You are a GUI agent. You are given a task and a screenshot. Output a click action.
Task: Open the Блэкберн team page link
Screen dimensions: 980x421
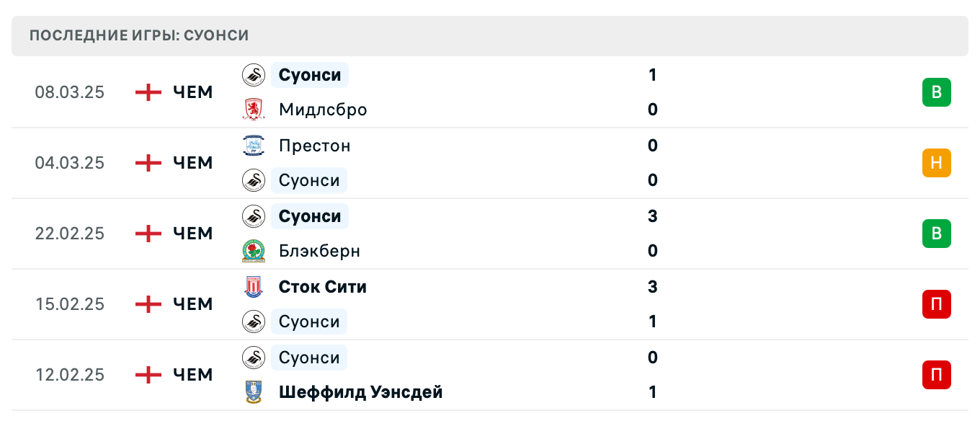(x=319, y=251)
